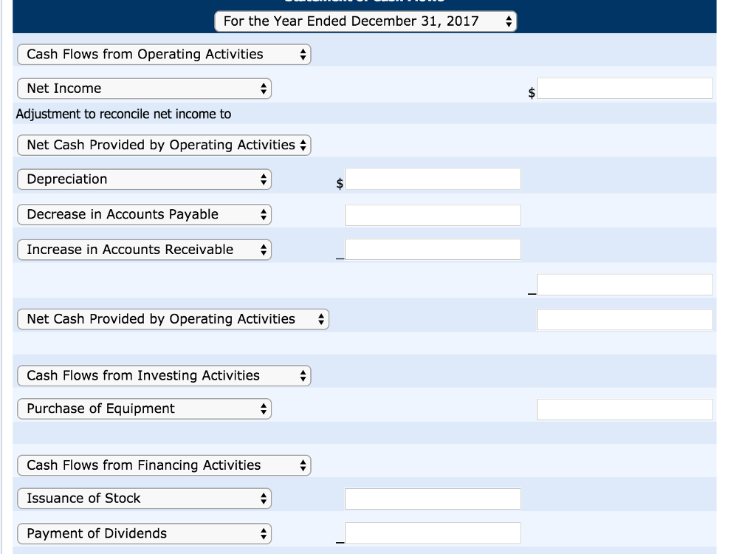
Task: Expand the Net Income dropdown
Action: click(144, 89)
